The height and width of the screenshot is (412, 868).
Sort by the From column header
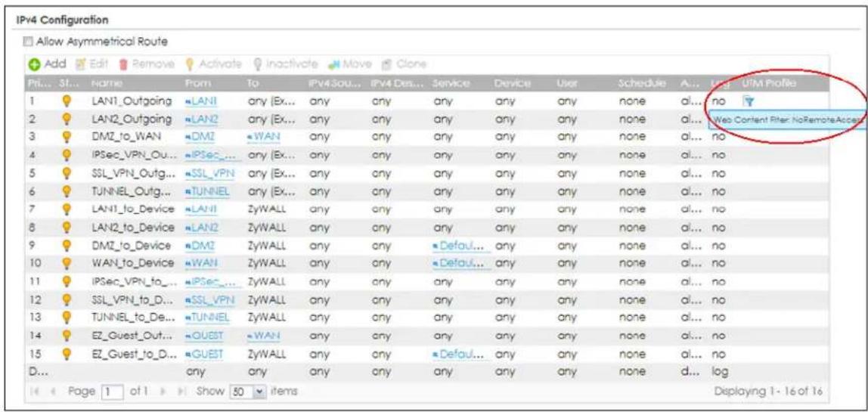coord(198,84)
